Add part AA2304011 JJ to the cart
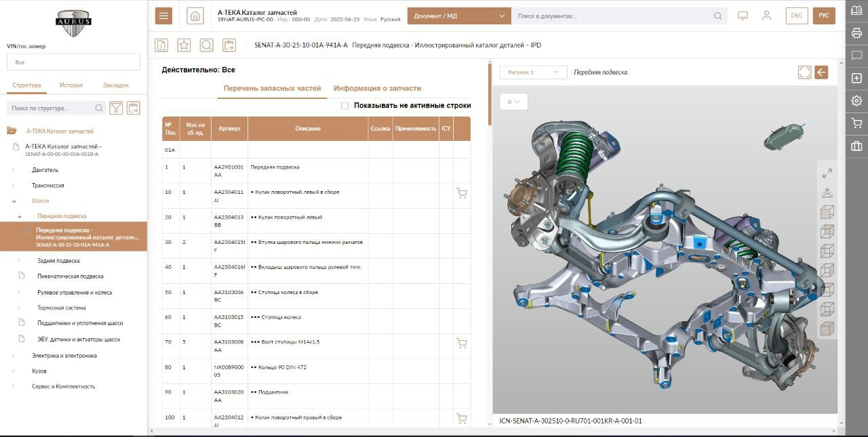Viewport: 868px width, 437px height. pyautogui.click(x=462, y=193)
